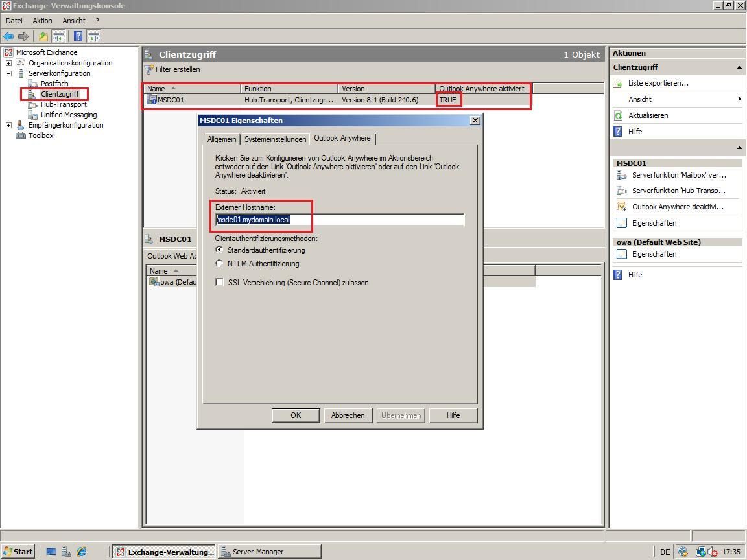The width and height of the screenshot is (747, 560).
Task: Click the Filter erstellen funnel icon
Action: pos(150,69)
